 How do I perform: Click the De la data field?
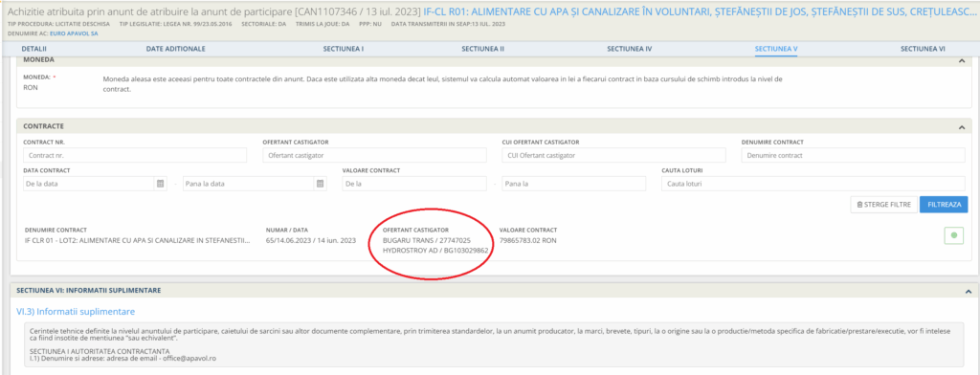pos(88,184)
